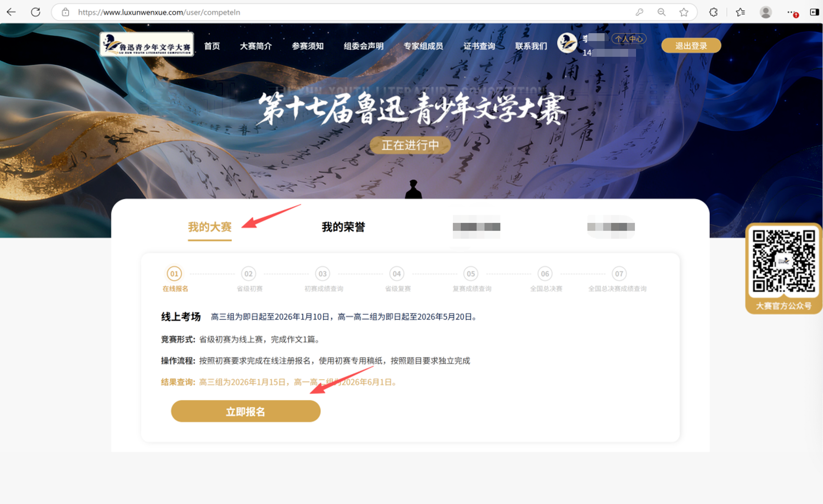Image resolution: width=823 pixels, height=504 pixels.
Task: Click the browser back arrow
Action: [11, 12]
